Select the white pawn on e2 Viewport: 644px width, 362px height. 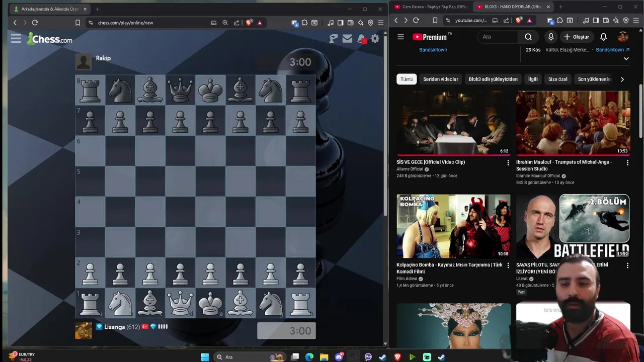tap(210, 273)
